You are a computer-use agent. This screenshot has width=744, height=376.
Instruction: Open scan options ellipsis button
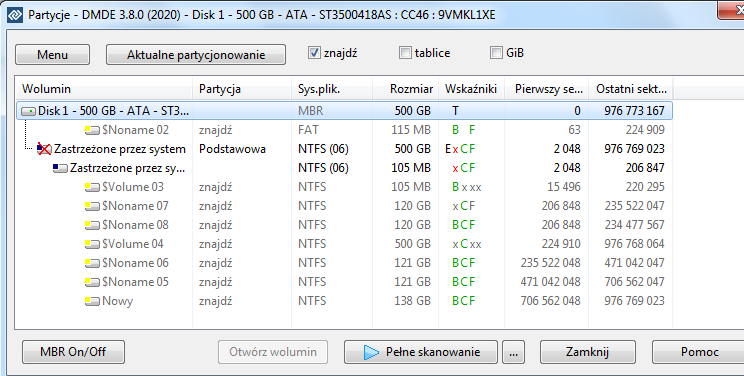click(x=513, y=352)
